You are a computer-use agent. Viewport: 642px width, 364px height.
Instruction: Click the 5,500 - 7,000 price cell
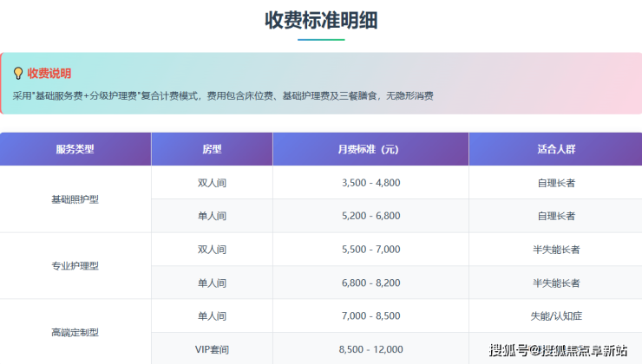370,250
